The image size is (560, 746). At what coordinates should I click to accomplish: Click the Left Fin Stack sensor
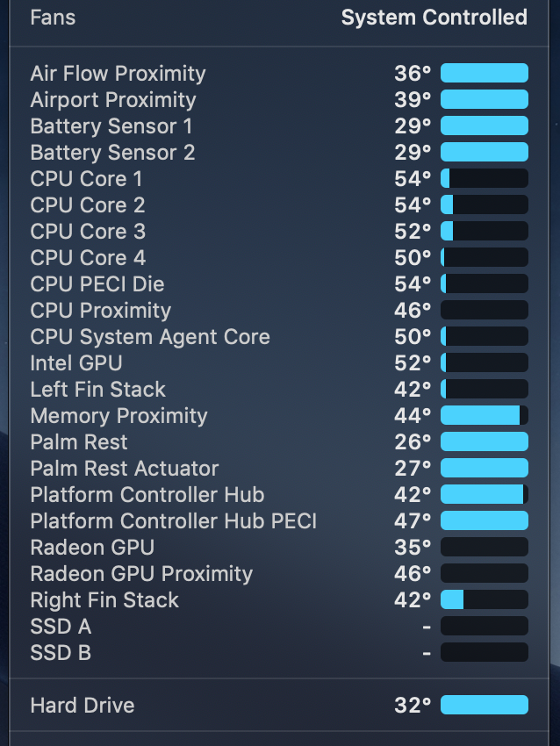tap(279, 389)
